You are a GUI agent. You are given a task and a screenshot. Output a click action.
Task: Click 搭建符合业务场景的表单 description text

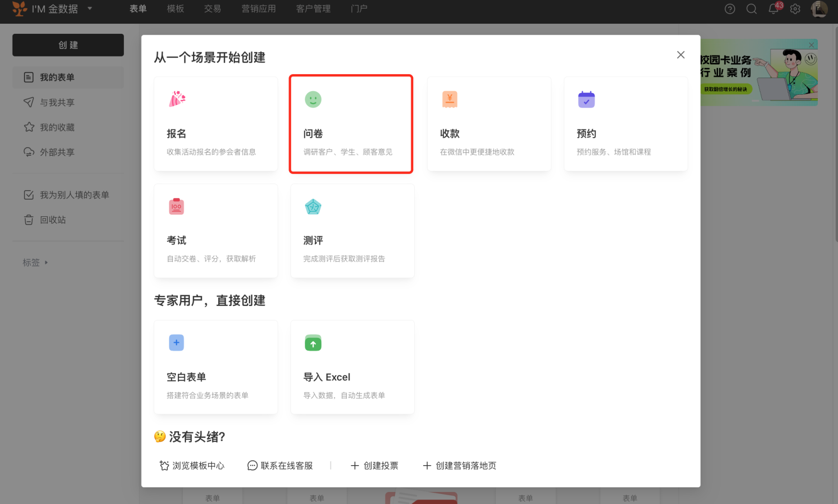(208, 395)
